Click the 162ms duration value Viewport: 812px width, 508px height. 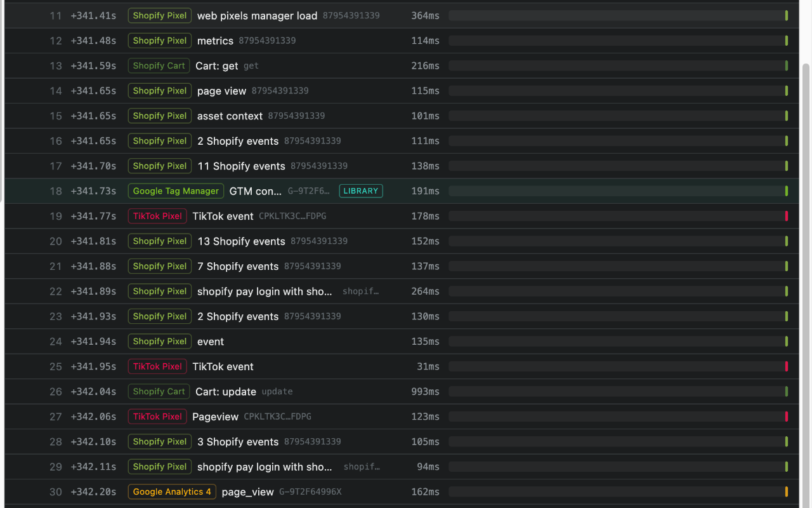click(x=425, y=491)
